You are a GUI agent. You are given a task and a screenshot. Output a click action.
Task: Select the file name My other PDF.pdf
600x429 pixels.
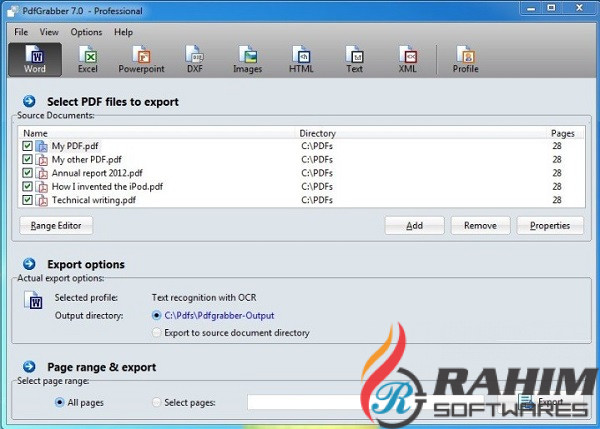point(86,160)
